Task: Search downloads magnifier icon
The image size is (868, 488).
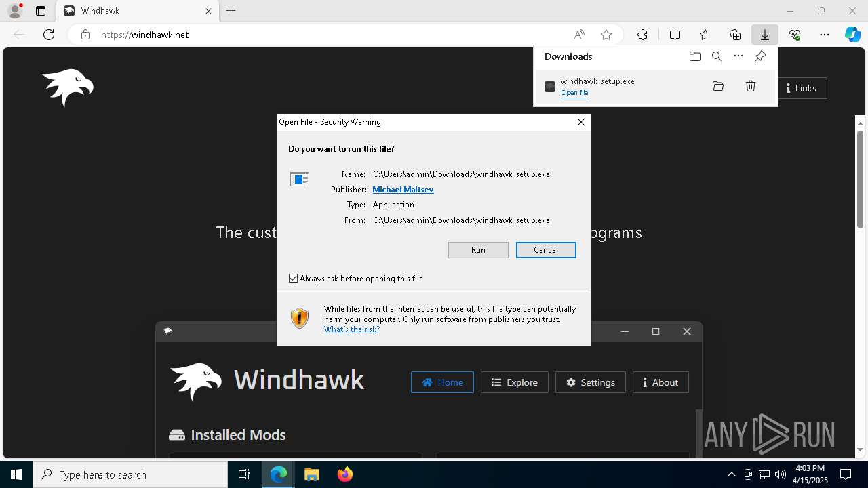Action: click(717, 56)
